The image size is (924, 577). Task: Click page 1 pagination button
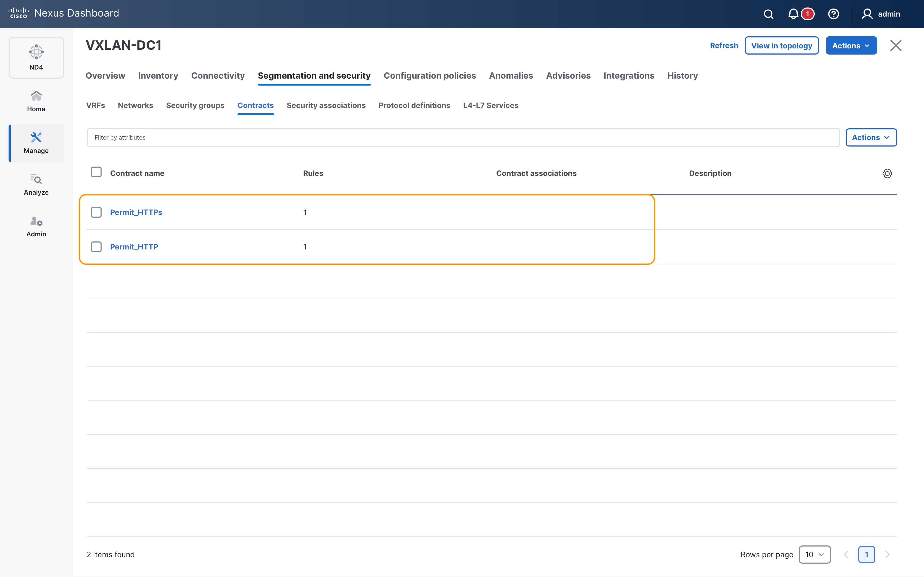point(867,555)
